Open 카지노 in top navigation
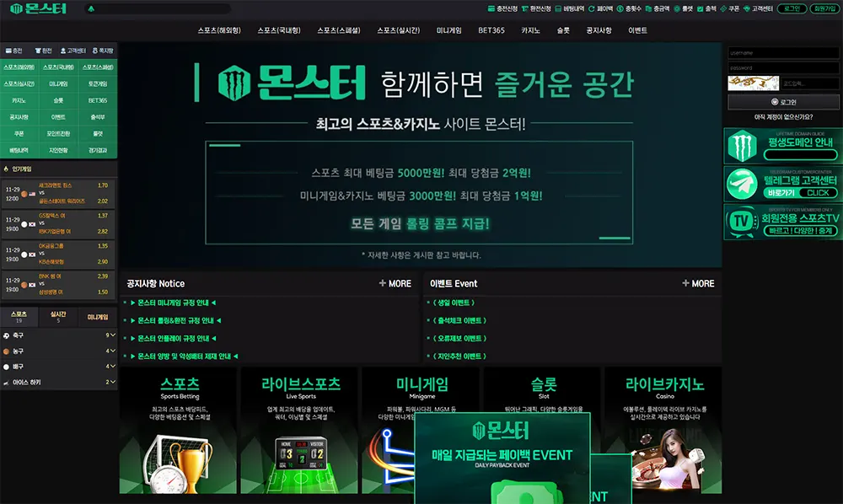843x504 pixels. pos(530,30)
